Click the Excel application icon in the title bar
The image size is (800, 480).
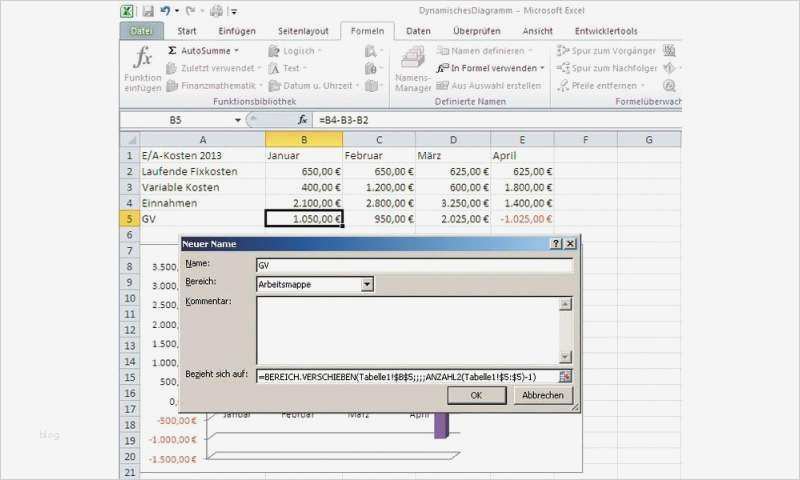[127, 11]
